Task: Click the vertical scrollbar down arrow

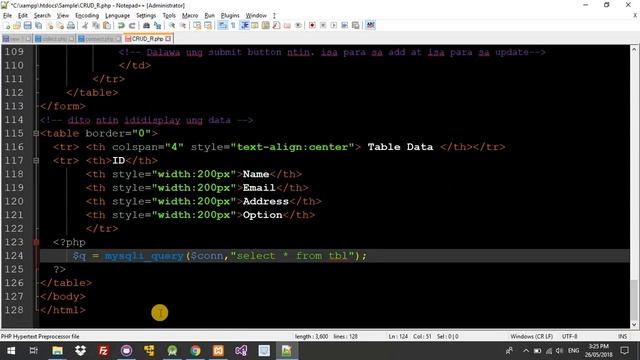Action: coord(634,324)
